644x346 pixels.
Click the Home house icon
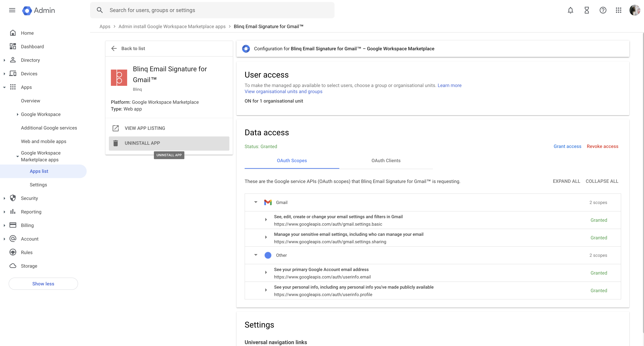13,33
